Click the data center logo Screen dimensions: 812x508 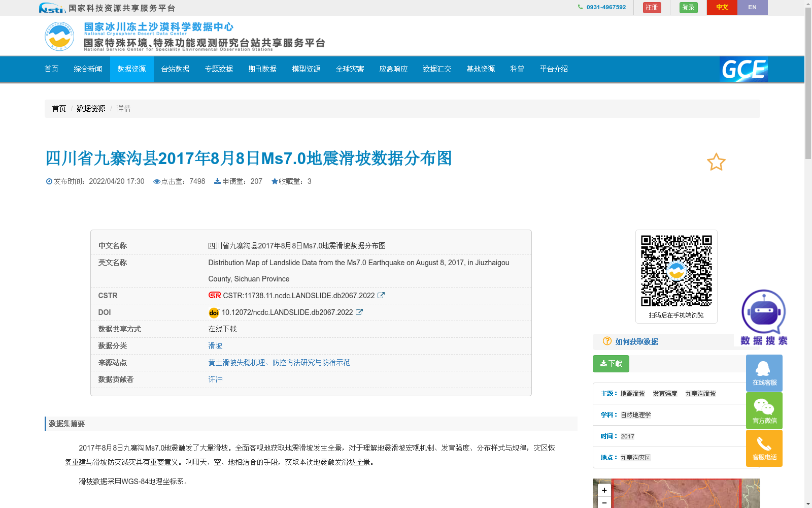(59, 36)
